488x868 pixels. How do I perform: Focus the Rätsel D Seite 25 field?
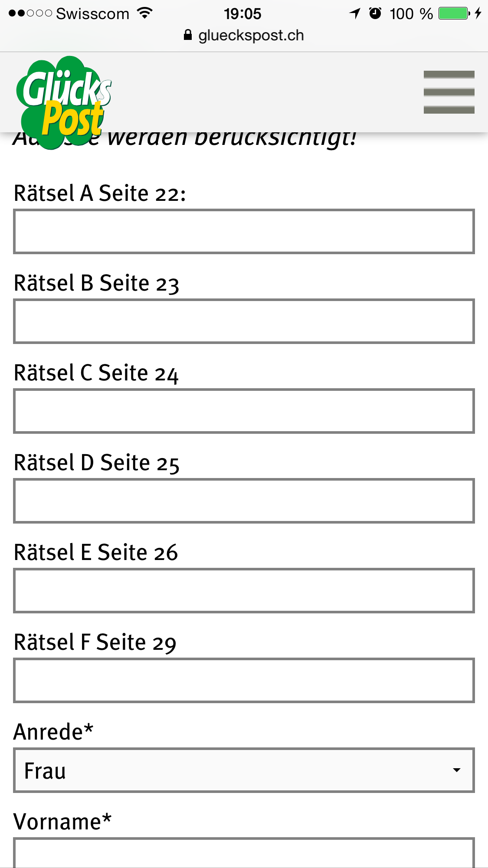[244, 501]
